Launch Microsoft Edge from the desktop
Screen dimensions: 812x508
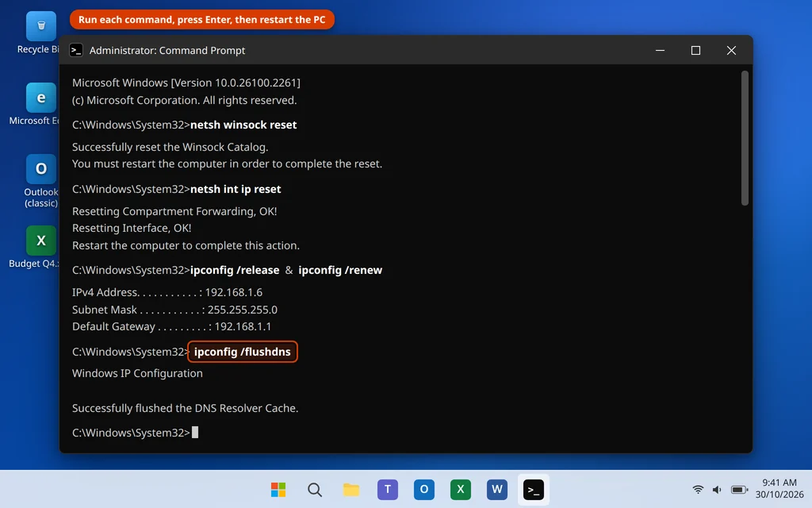pos(41,98)
